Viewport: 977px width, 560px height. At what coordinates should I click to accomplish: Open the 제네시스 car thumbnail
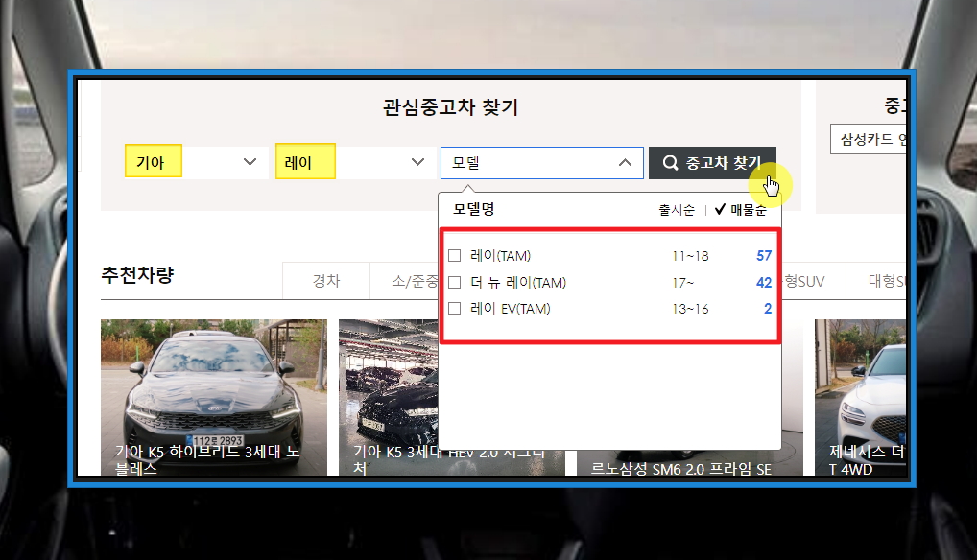tap(861, 398)
